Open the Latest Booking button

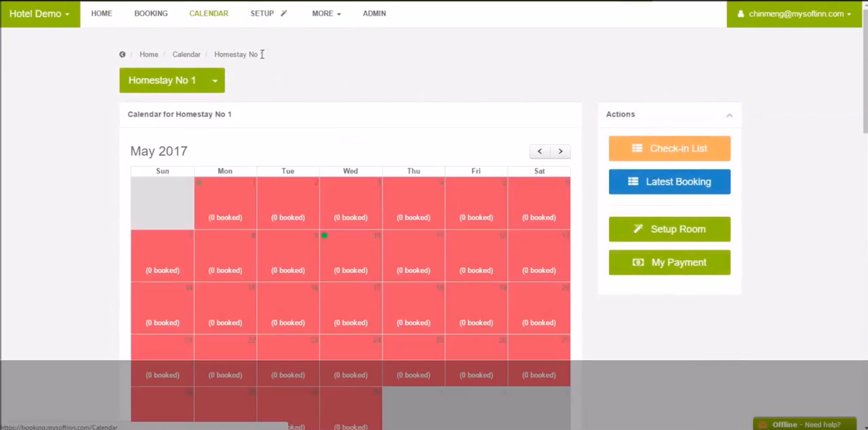670,181
